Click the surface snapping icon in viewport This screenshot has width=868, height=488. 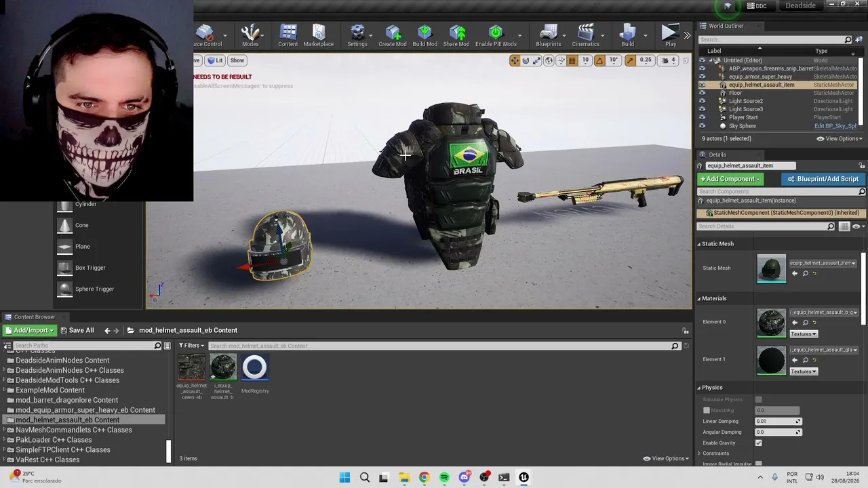[x=561, y=60]
